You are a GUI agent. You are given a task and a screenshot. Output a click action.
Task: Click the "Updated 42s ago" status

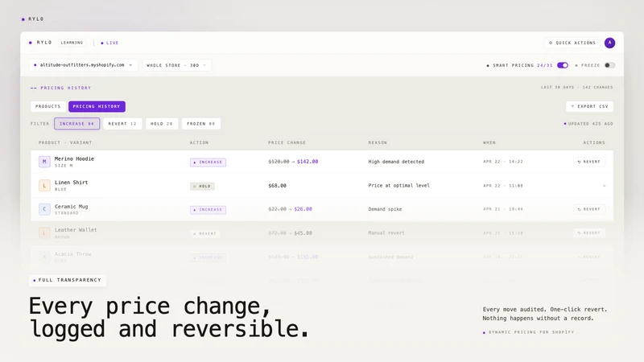tap(588, 124)
